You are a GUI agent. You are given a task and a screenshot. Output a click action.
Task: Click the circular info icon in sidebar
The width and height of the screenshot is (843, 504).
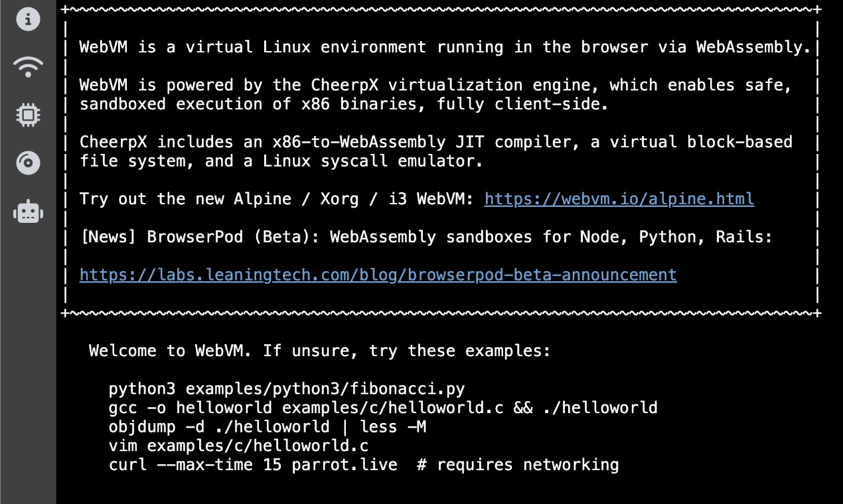pyautogui.click(x=28, y=19)
